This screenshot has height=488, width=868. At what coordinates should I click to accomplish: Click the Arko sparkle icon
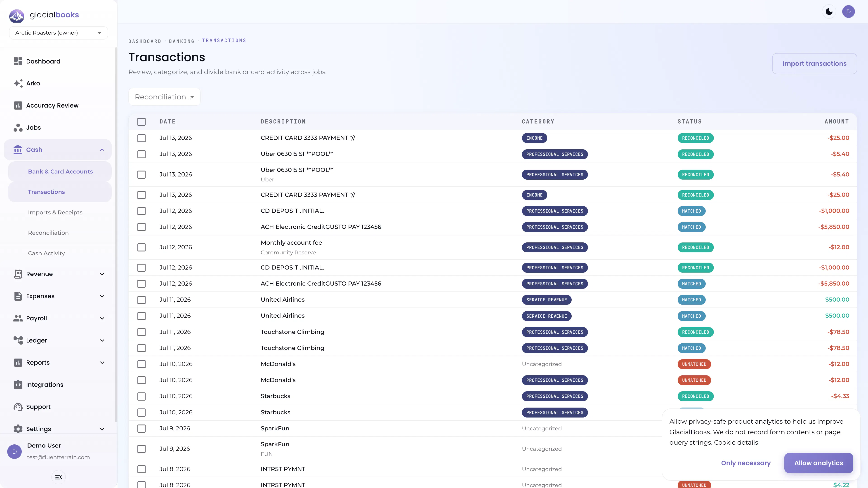18,83
